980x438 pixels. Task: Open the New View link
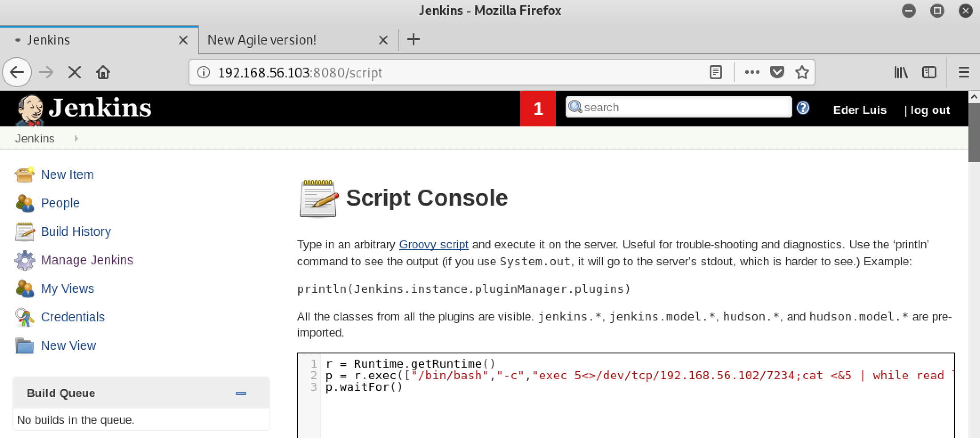point(68,345)
